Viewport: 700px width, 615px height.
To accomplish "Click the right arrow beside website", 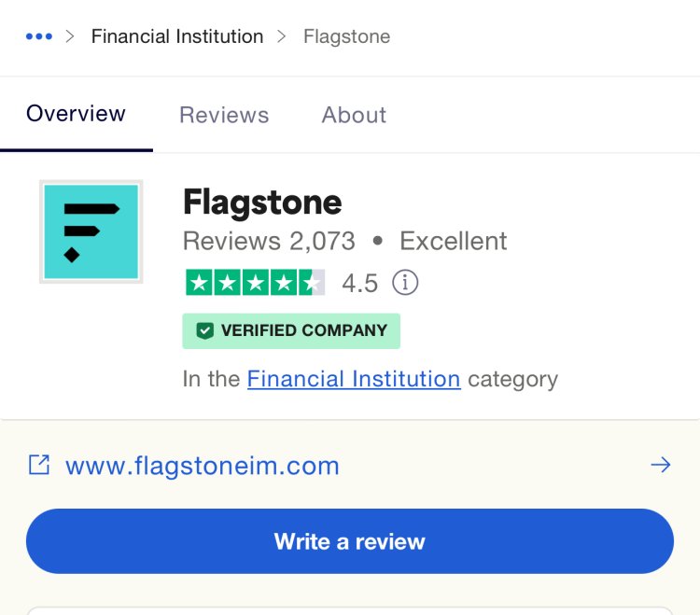I will (661, 465).
